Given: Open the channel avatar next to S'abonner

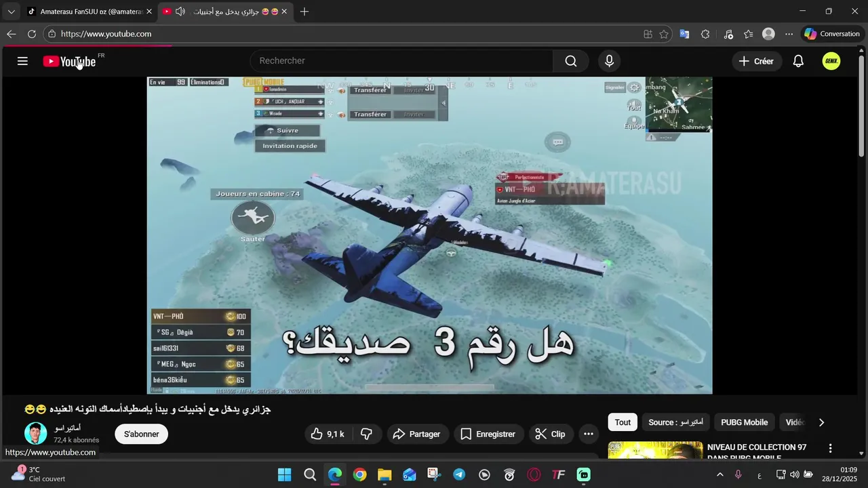Looking at the screenshot, I should [35, 433].
